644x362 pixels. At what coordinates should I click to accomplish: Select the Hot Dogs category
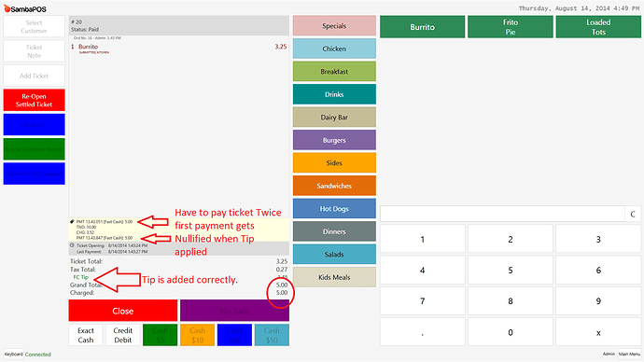(334, 208)
